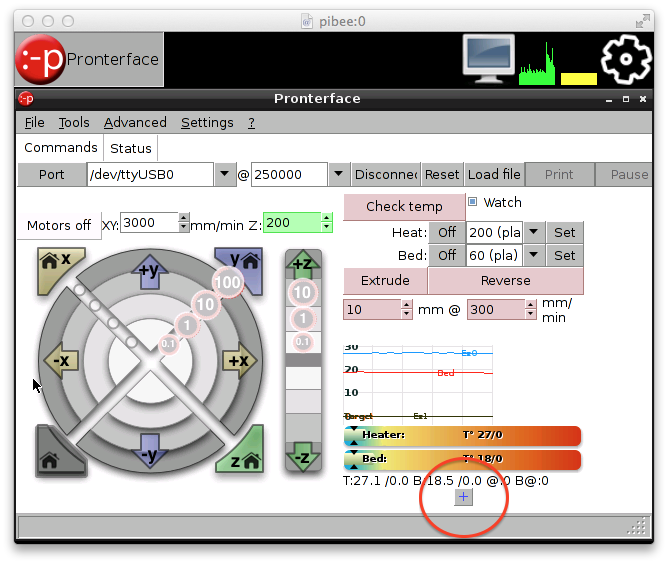Click the Bed temperature gauge bar
The height and width of the screenshot is (564, 668).
462,459
